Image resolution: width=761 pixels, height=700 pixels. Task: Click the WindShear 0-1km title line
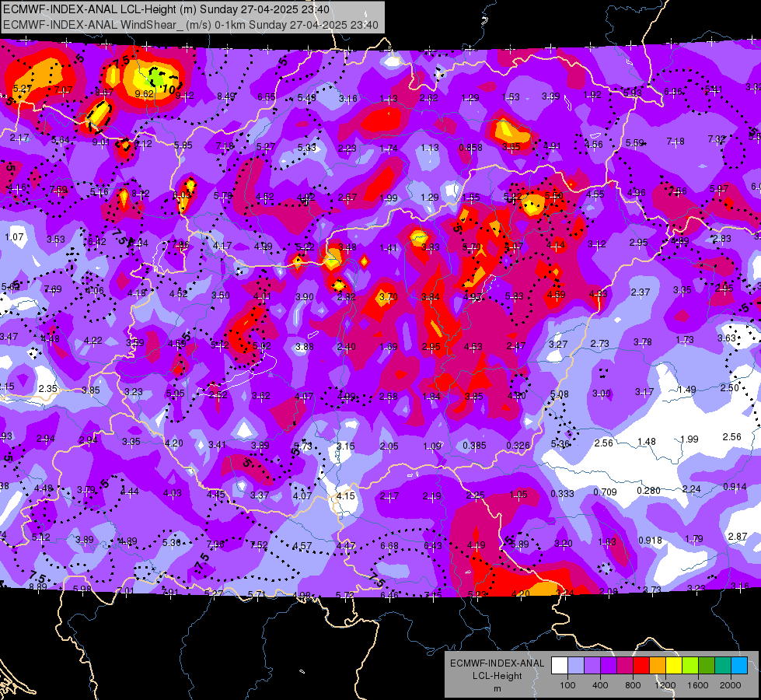[190, 25]
